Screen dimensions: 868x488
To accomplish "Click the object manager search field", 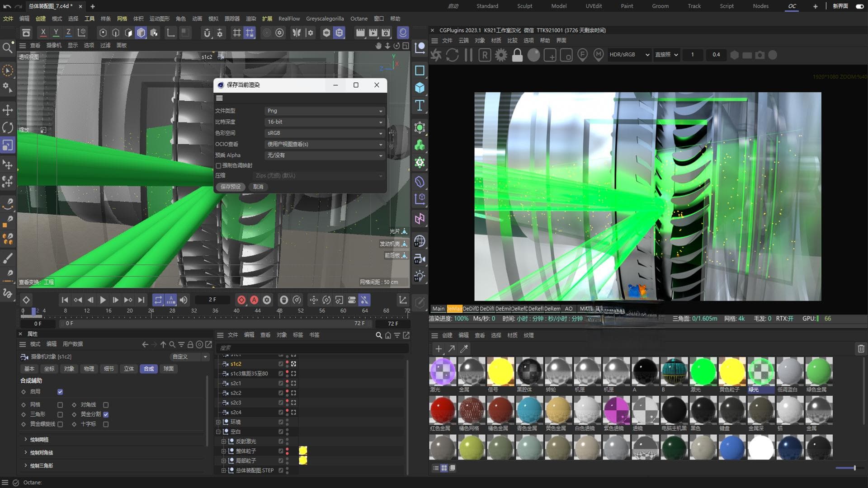I will 312,348.
